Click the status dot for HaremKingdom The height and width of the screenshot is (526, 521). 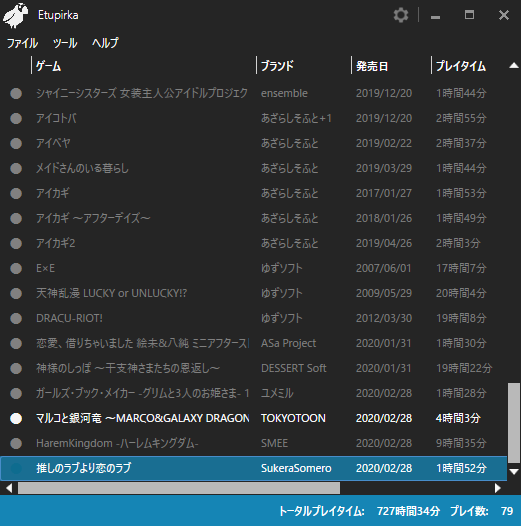(x=16, y=443)
